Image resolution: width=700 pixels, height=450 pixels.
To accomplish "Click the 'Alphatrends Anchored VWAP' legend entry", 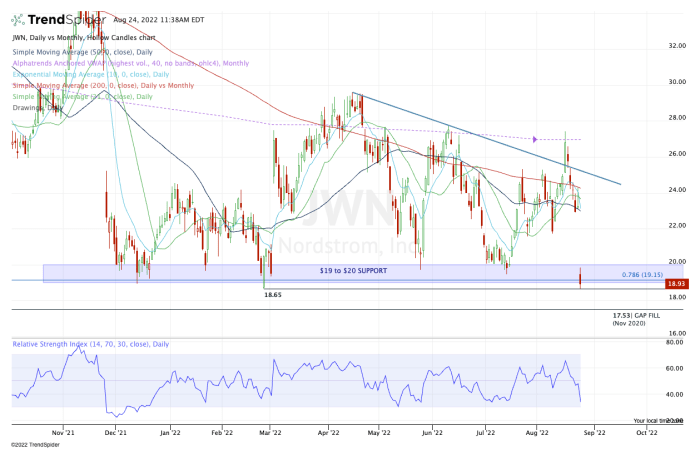I will pos(131,63).
